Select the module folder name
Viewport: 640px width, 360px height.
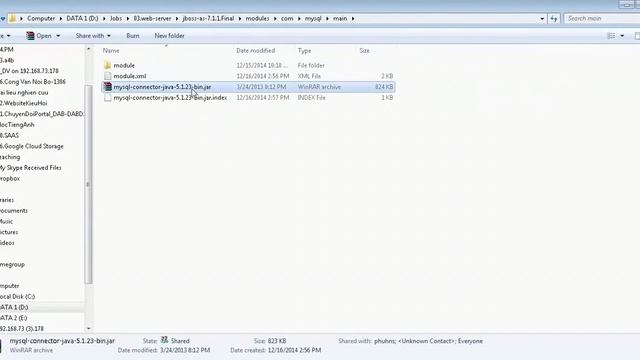pos(124,65)
